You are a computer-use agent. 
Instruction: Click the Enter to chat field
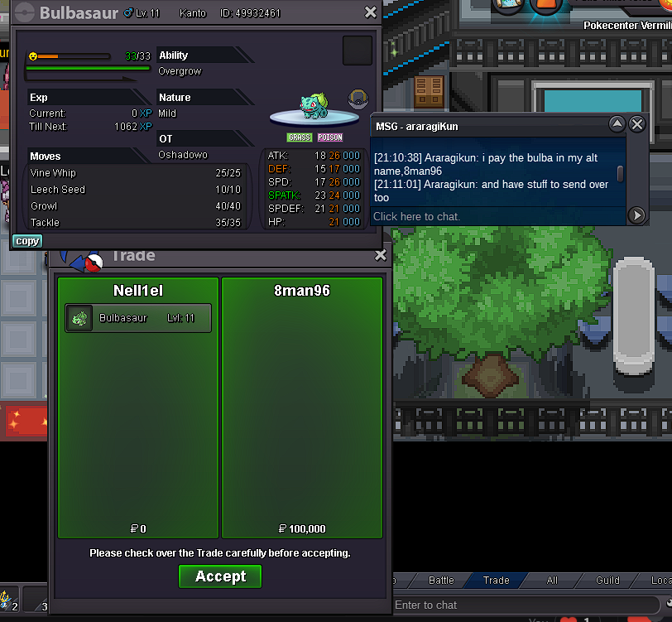pos(525,605)
